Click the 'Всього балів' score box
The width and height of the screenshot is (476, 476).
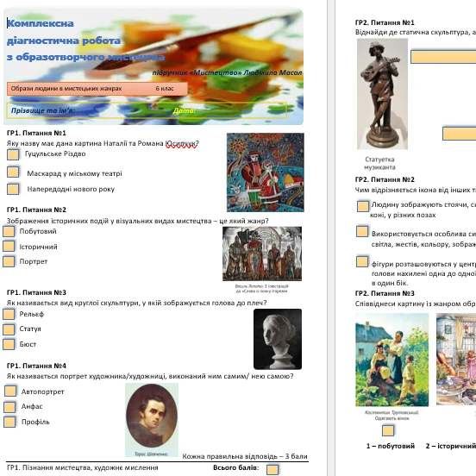pyautogui.click(x=272, y=469)
